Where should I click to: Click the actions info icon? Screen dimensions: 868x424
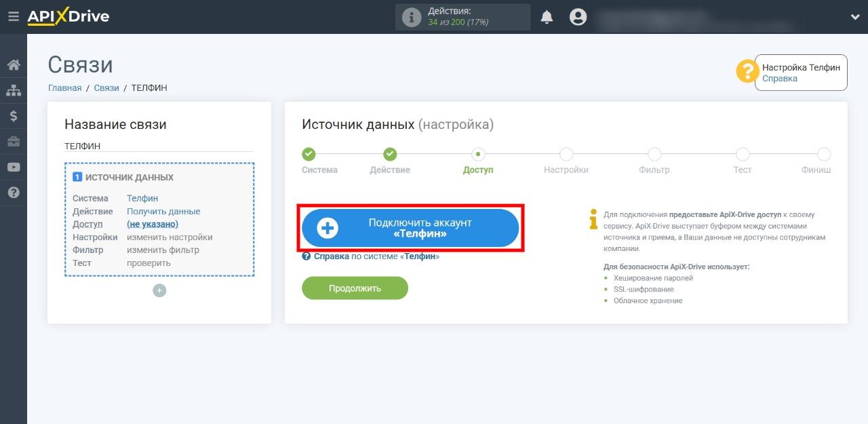(x=412, y=17)
